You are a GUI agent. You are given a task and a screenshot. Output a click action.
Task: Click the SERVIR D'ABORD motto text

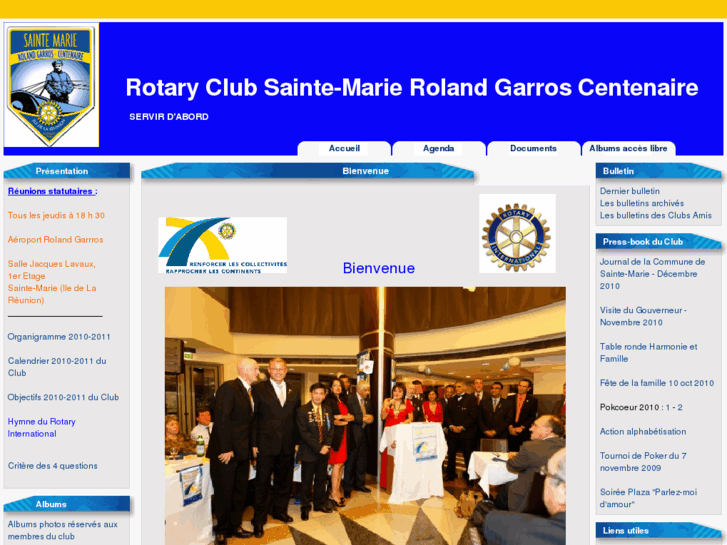coord(169,117)
